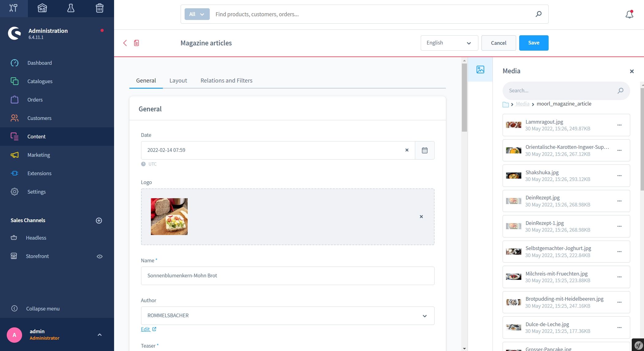Toggle Storefront visibility eye icon
This screenshot has width=644, height=351.
pos(100,256)
